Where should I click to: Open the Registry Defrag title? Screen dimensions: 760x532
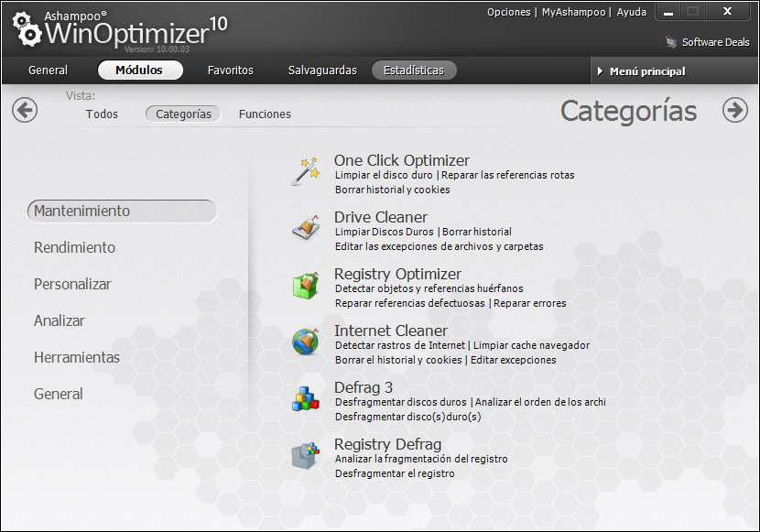[387, 444]
